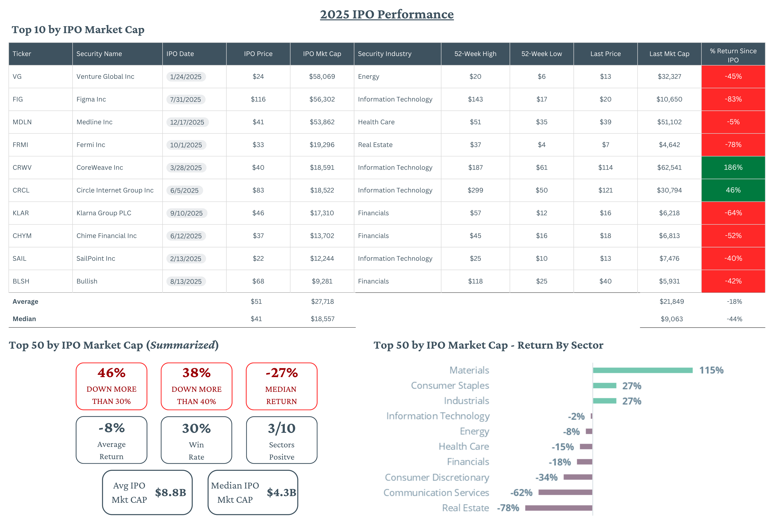This screenshot has width=774, height=532.
Task: Select the 3/28/2025 date chip
Action: click(186, 168)
